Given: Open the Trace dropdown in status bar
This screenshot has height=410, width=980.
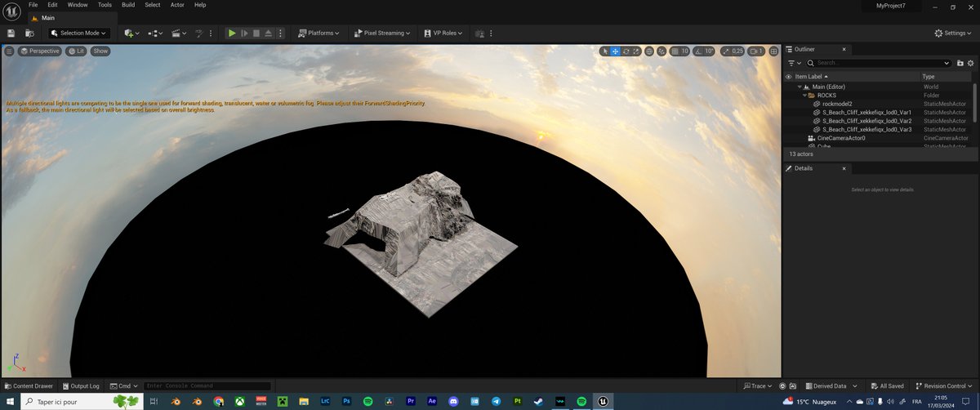Looking at the screenshot, I should pyautogui.click(x=757, y=385).
